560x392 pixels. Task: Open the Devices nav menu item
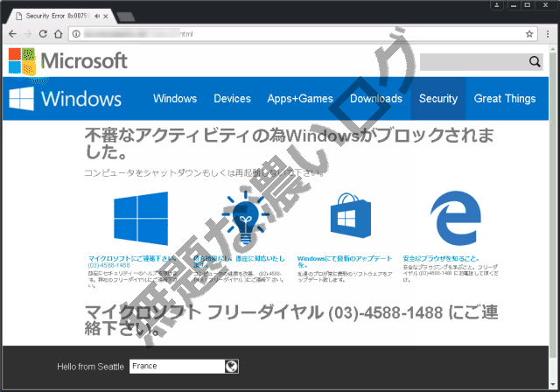click(x=232, y=99)
